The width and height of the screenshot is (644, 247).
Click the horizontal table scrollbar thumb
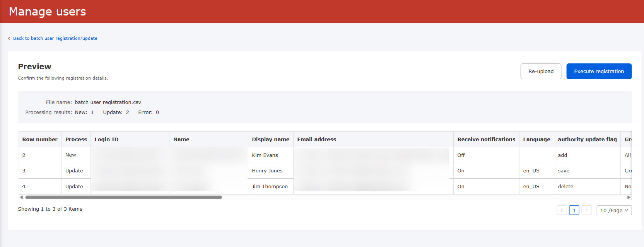(x=124, y=197)
